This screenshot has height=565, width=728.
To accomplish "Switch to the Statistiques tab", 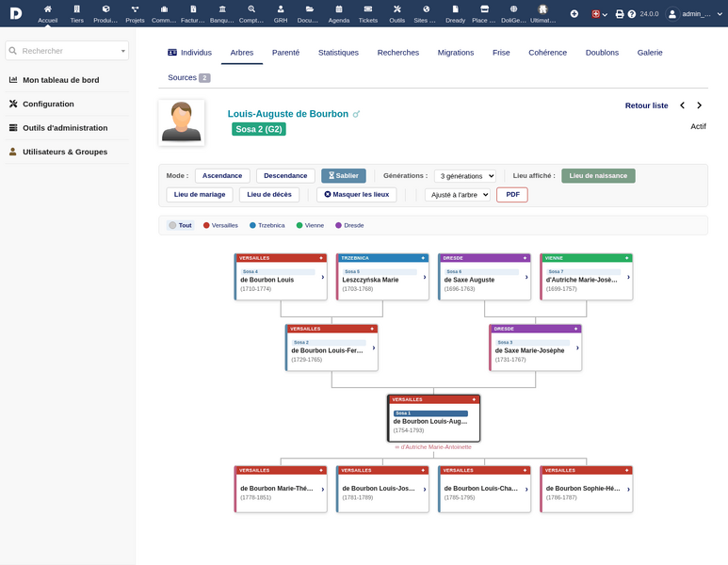I will [x=338, y=53].
